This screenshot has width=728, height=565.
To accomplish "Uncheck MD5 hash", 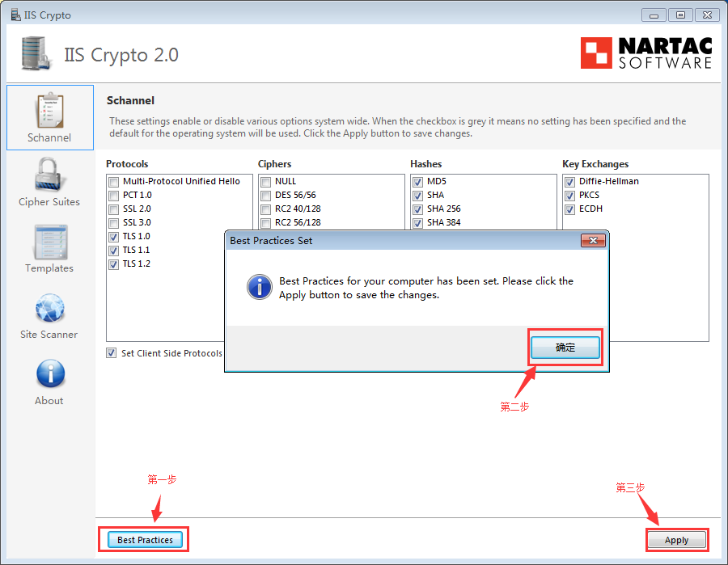I will coord(418,182).
